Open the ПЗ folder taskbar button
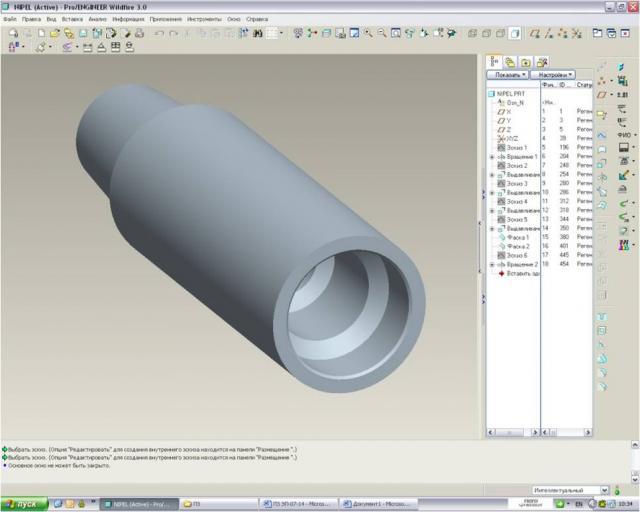The width and height of the screenshot is (640, 512). (219, 504)
